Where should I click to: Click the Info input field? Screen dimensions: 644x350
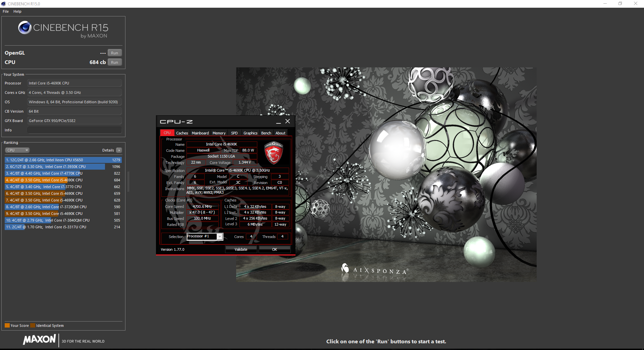click(74, 130)
